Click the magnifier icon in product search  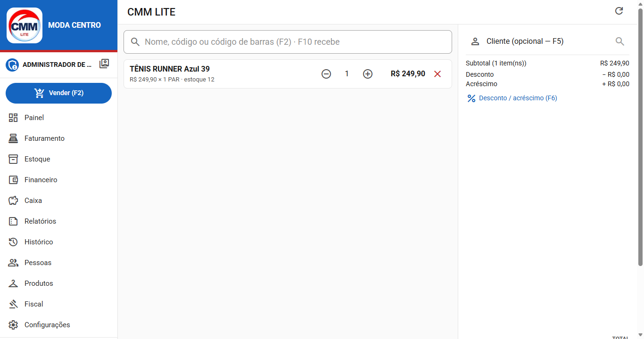(135, 42)
